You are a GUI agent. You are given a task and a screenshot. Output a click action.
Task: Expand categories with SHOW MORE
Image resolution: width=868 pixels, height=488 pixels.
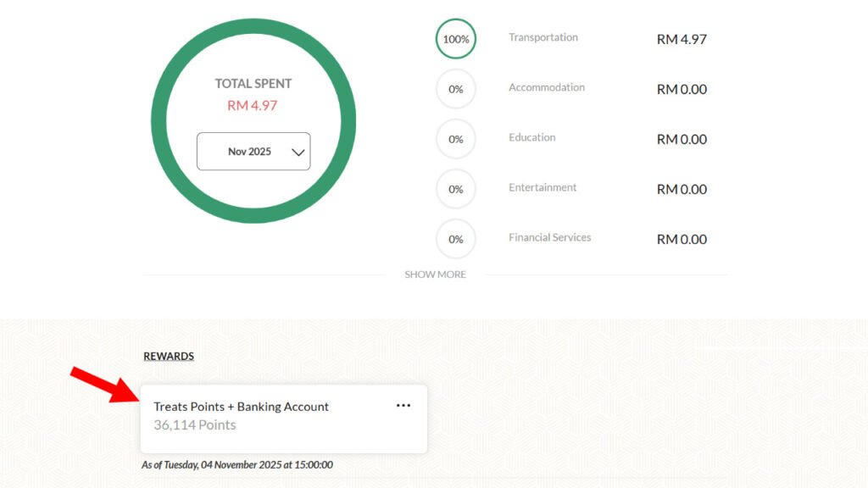tap(435, 274)
